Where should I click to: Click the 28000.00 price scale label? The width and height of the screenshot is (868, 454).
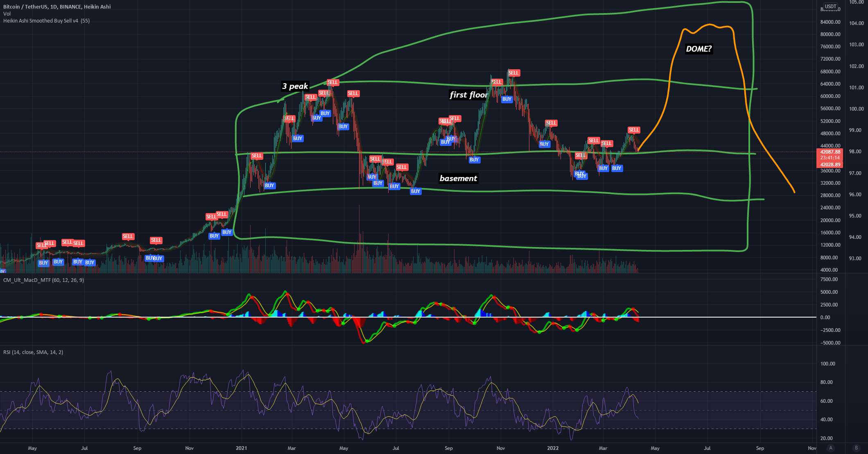tap(830, 195)
